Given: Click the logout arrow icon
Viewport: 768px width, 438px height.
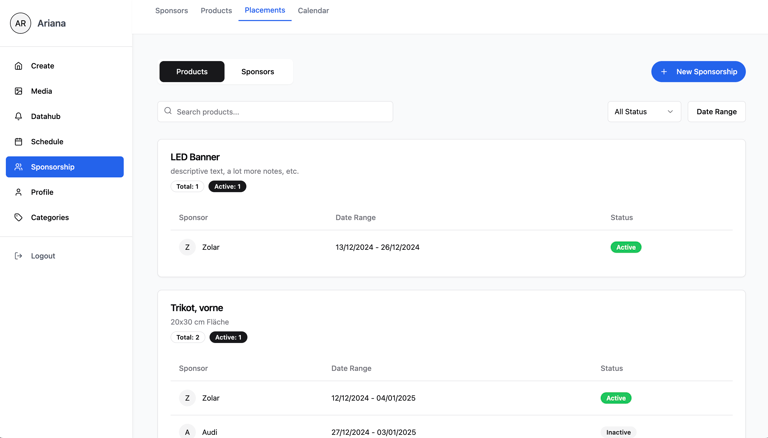Looking at the screenshot, I should (x=18, y=256).
